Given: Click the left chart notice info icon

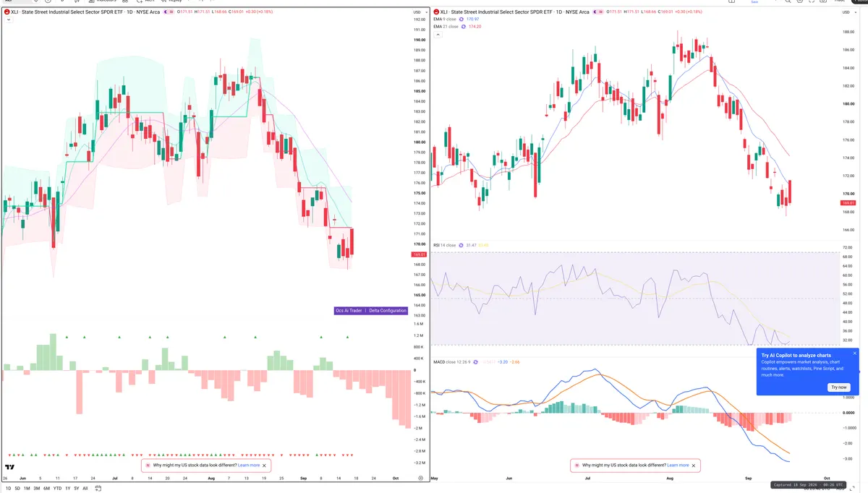Looking at the screenshot, I should (148, 466).
